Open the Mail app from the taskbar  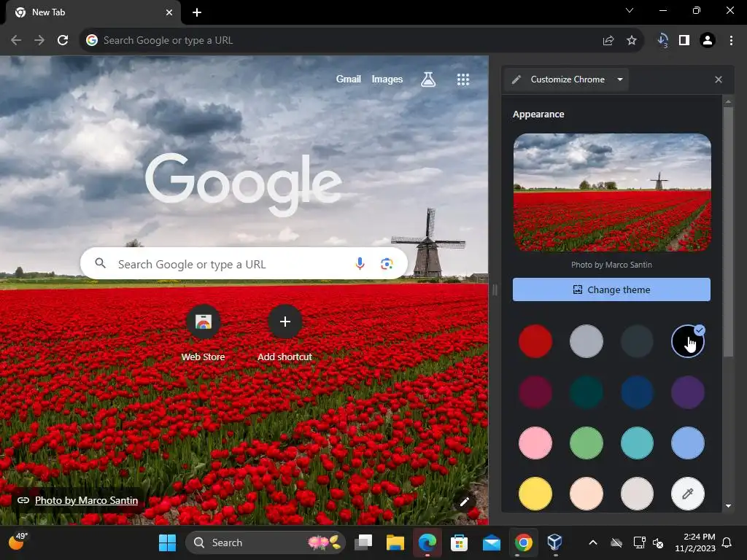(x=491, y=542)
